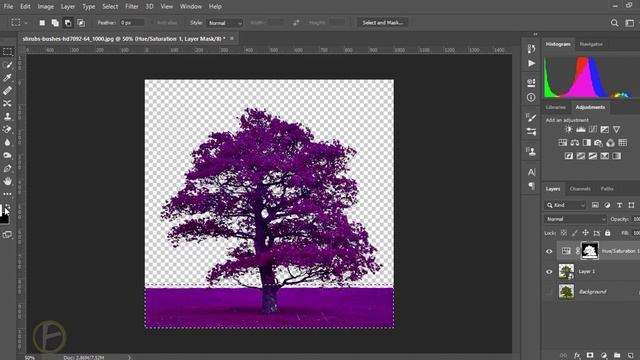Open the Character panel icon
640x360 pixels.
pyautogui.click(x=531, y=172)
